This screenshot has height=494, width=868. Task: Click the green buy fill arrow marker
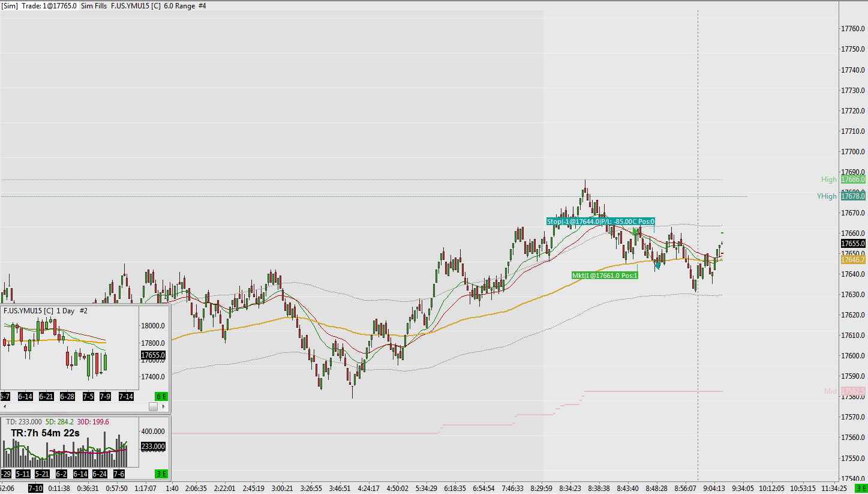636,232
